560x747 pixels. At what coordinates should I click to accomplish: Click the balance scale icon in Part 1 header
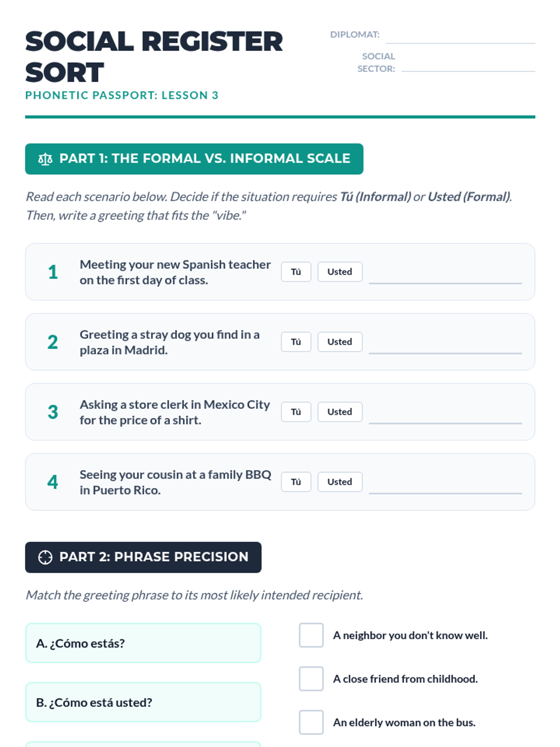45,159
